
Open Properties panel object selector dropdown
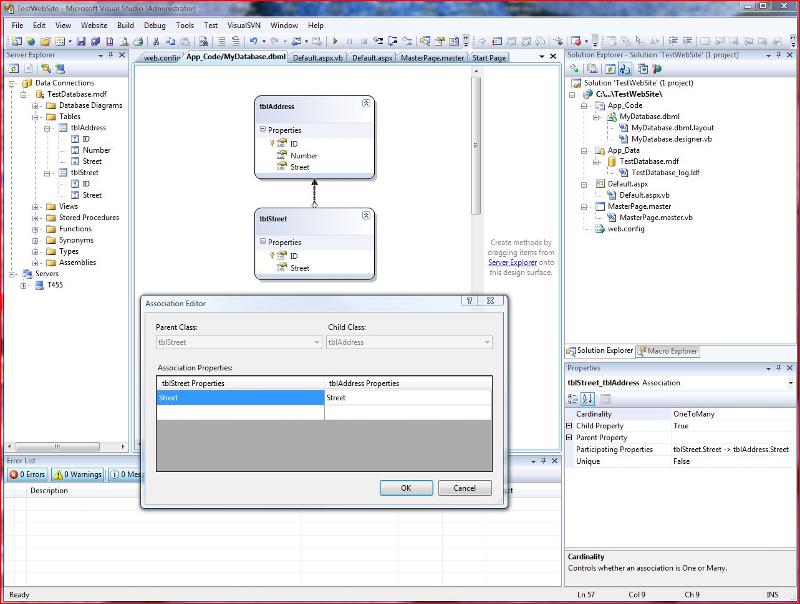[791, 383]
